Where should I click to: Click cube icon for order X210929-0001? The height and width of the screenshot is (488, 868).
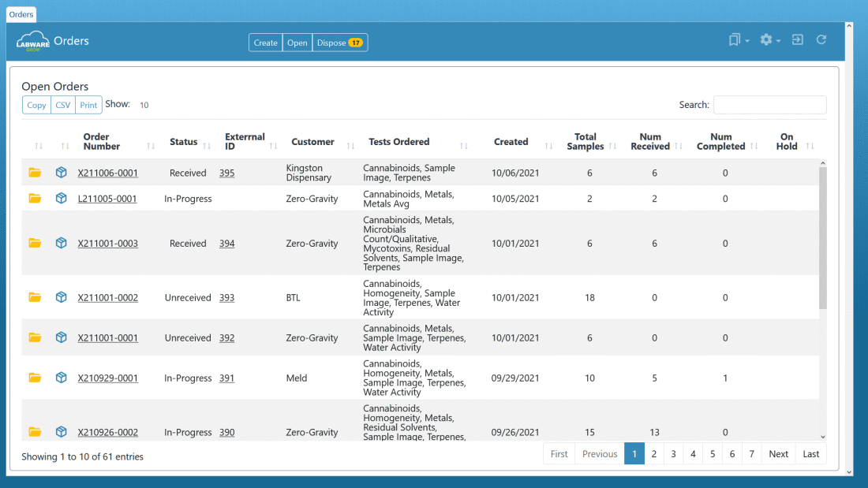[x=61, y=378]
